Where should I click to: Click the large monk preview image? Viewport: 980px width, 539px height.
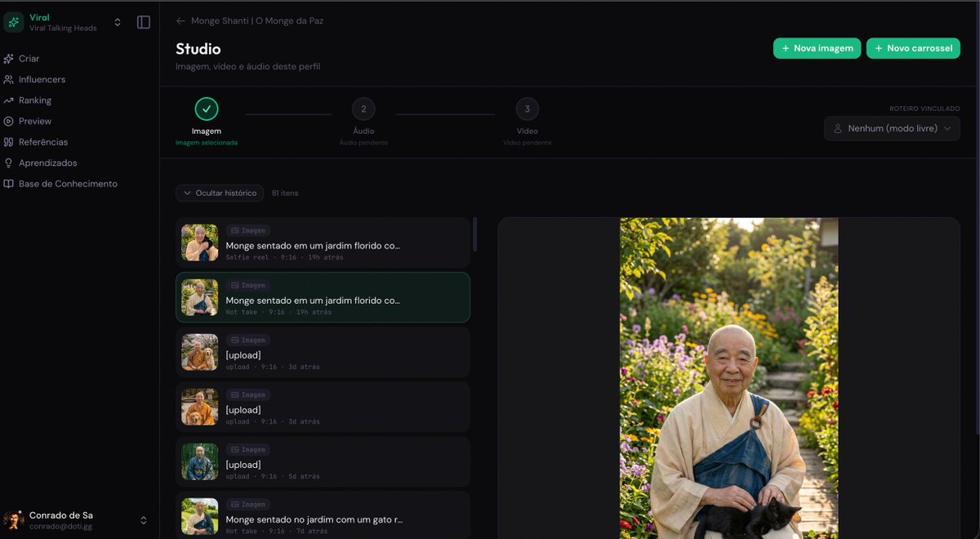tap(728, 378)
